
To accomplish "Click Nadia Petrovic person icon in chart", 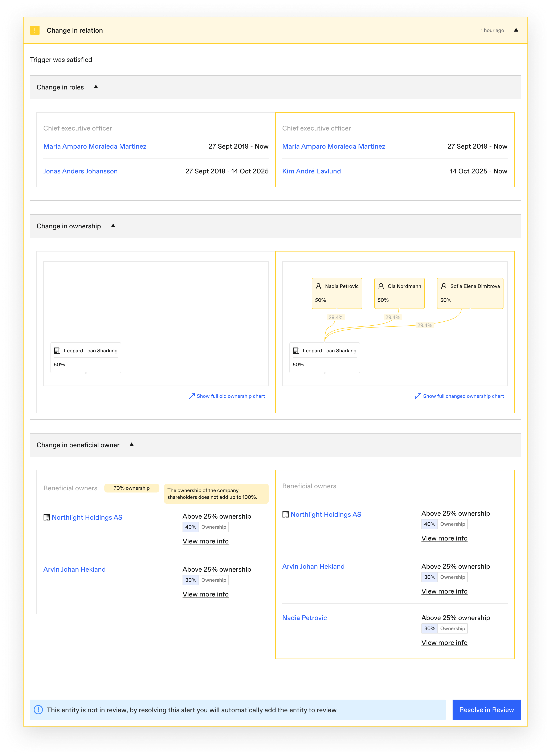I will (x=318, y=286).
